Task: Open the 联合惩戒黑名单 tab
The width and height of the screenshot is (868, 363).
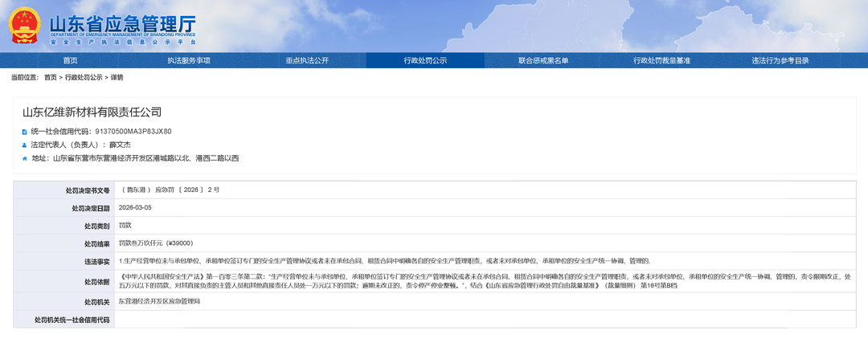Action: click(543, 60)
